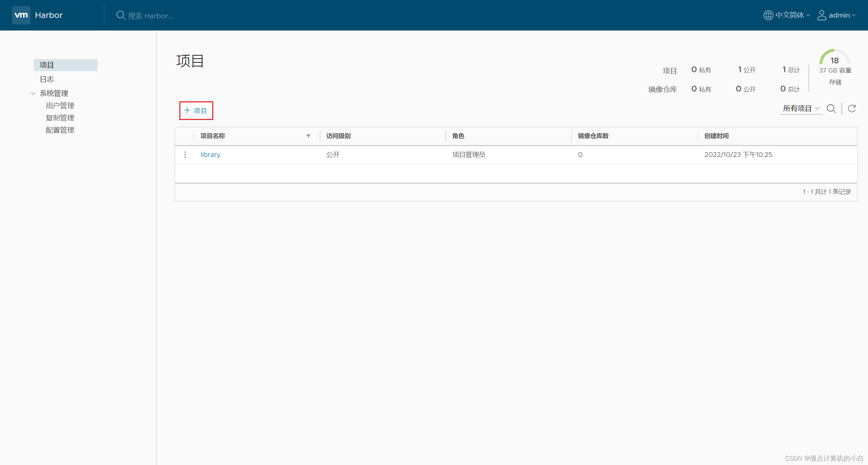Click the 1 总计 project statistic
The image size is (868, 465).
[791, 70]
